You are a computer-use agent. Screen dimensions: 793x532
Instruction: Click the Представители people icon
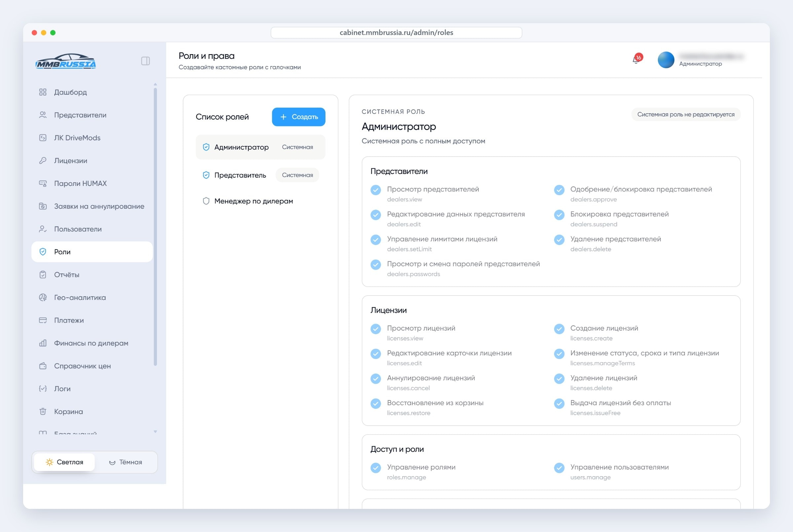(43, 115)
